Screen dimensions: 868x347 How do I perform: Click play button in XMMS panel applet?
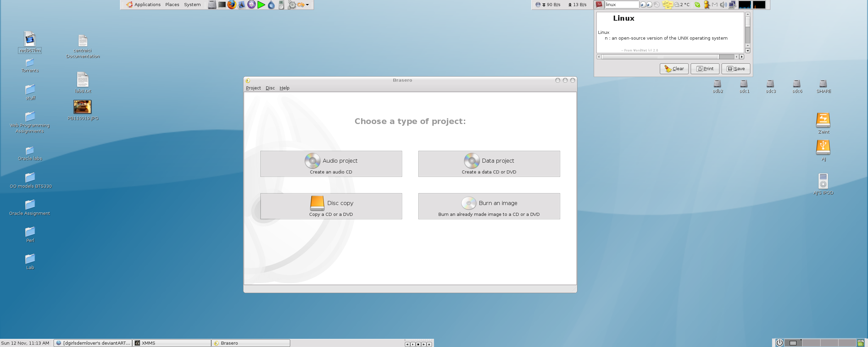413,344
